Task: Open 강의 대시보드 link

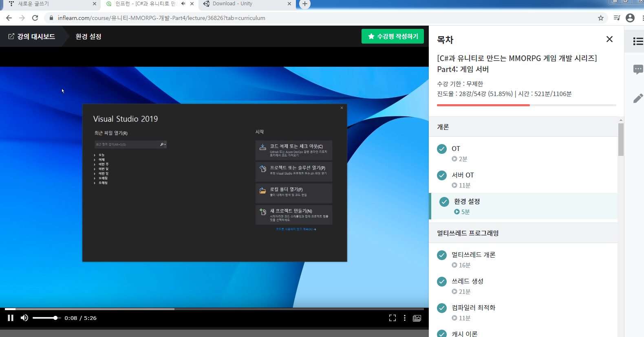Action: tap(32, 36)
